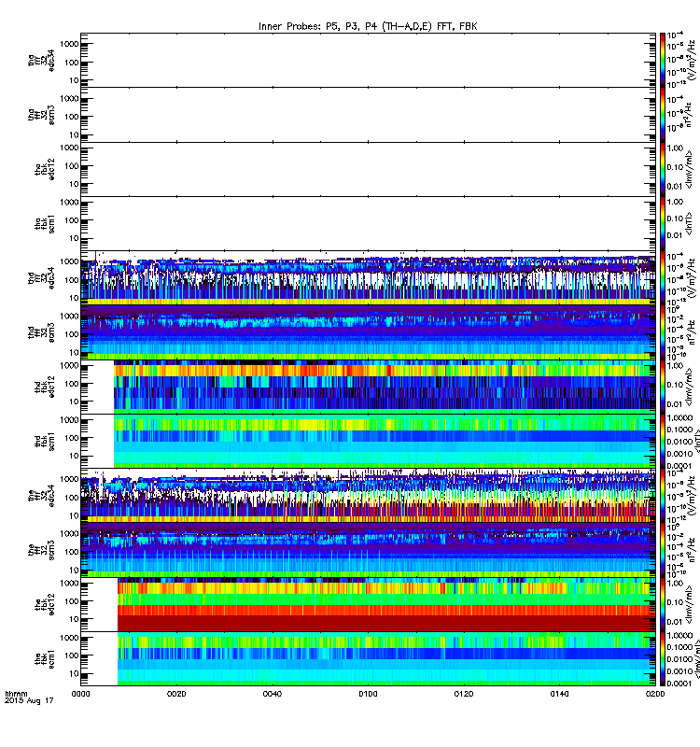The image size is (700, 747).
Task: Select the empty tha fbk scm1 panel
Action: (x=368, y=223)
